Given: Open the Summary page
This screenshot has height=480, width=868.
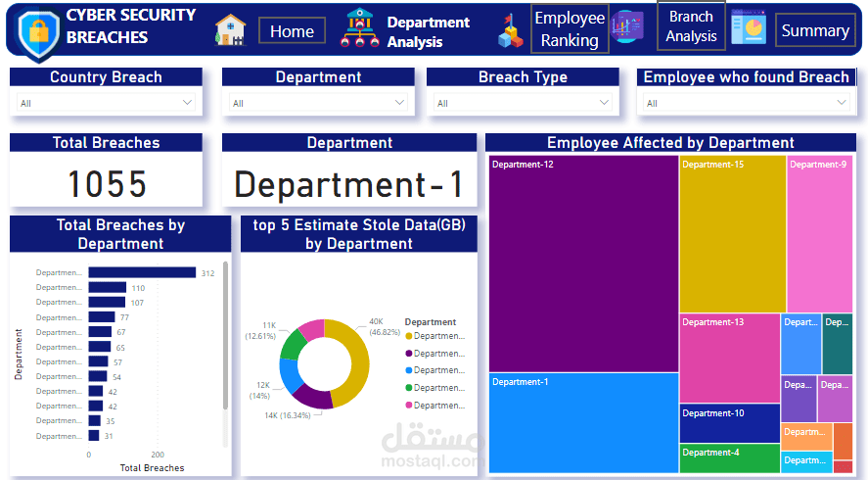Looking at the screenshot, I should click(815, 30).
